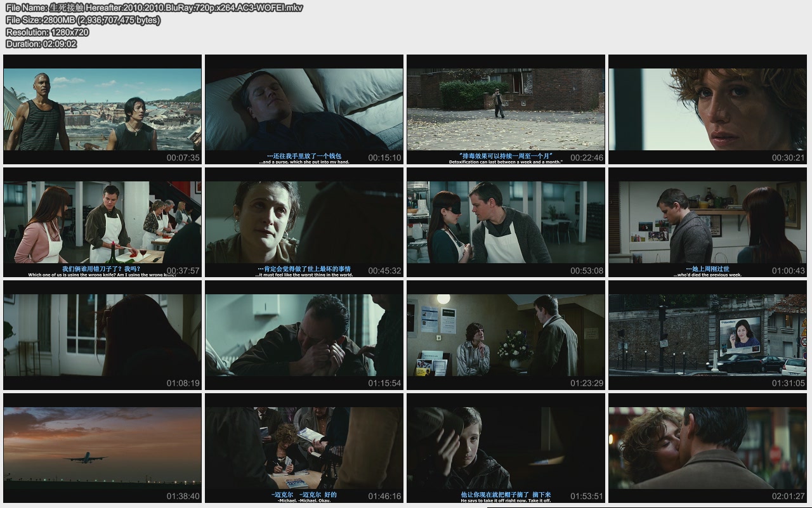
Task: Click subtitle 'and a purse, which she put'
Action: pos(304,162)
